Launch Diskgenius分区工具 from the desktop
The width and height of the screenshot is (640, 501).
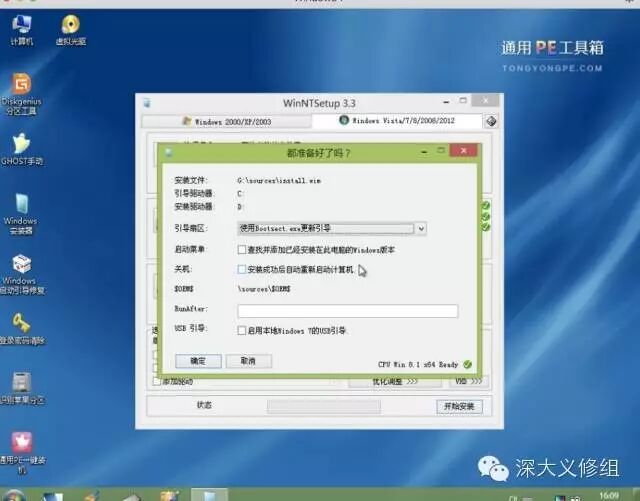(21, 94)
